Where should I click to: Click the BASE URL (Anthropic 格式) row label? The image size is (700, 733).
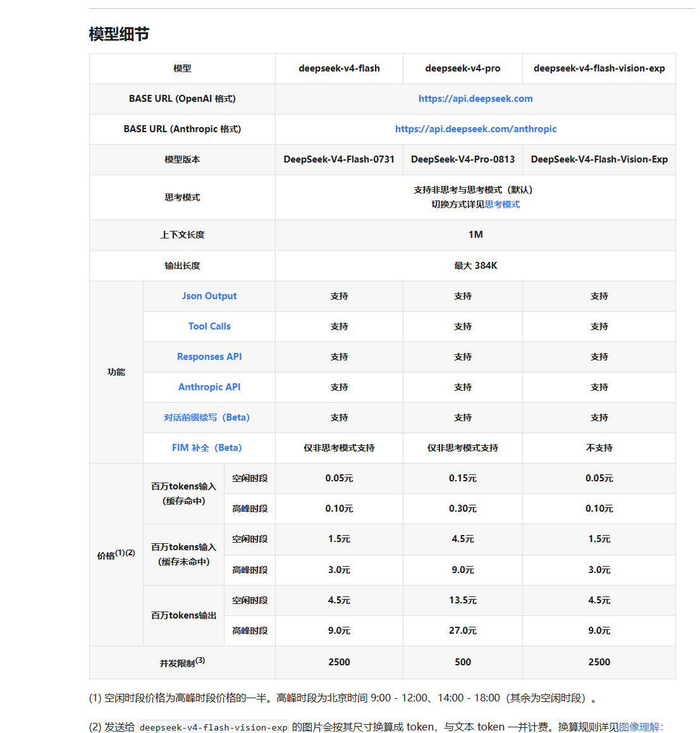182,129
